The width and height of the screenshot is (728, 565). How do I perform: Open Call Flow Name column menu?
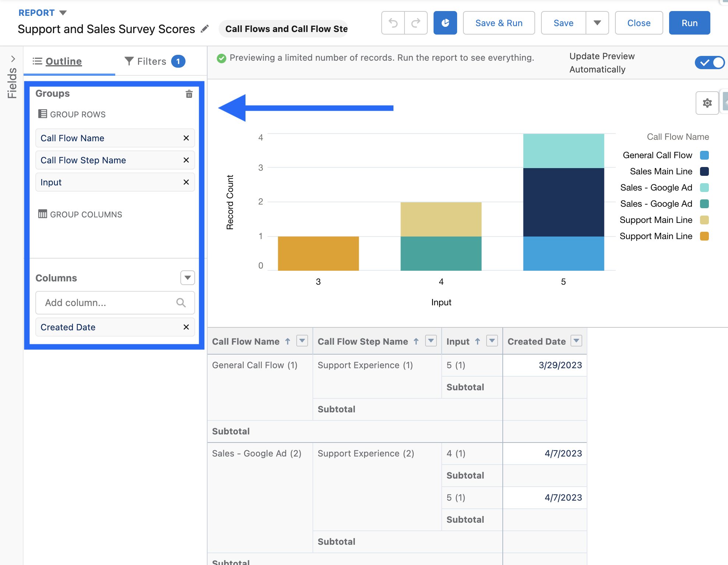(x=302, y=341)
